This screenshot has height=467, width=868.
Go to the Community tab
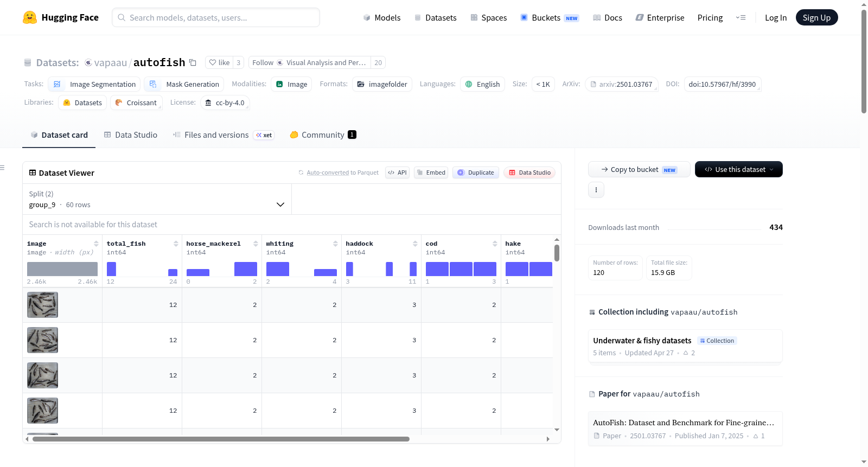click(323, 135)
